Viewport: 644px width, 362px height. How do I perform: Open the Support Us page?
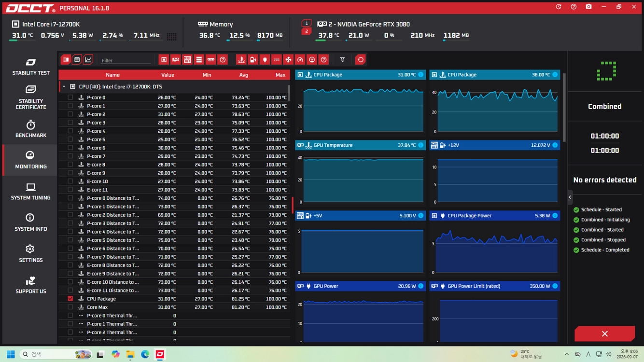pyautogui.click(x=31, y=285)
